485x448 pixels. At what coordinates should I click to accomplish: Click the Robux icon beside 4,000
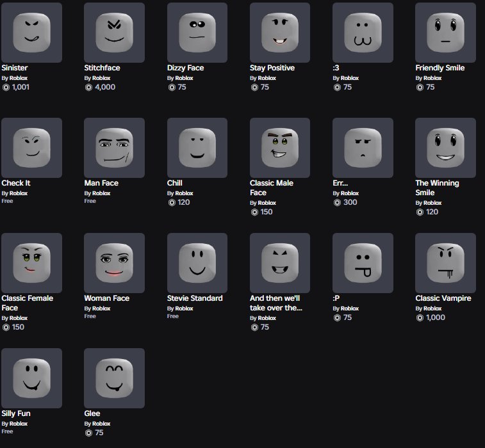pyautogui.click(x=89, y=88)
